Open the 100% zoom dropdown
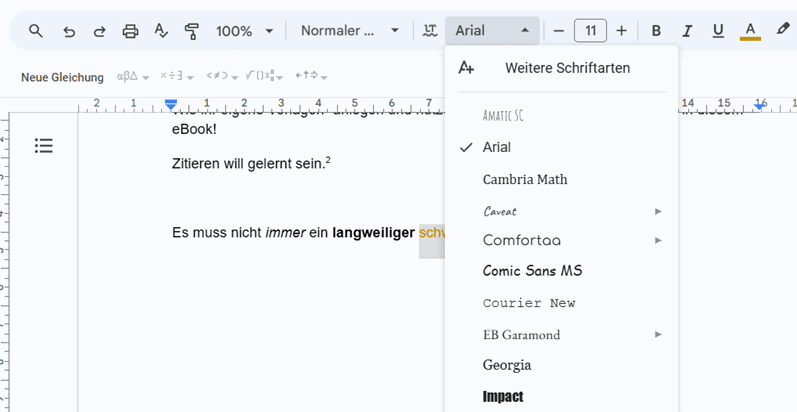Viewport: 797px width, 412px height. pos(244,31)
